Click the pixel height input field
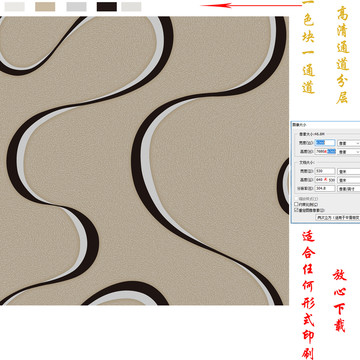Image resolution: width=360 pixels, height=360 pixels. tap(325, 151)
